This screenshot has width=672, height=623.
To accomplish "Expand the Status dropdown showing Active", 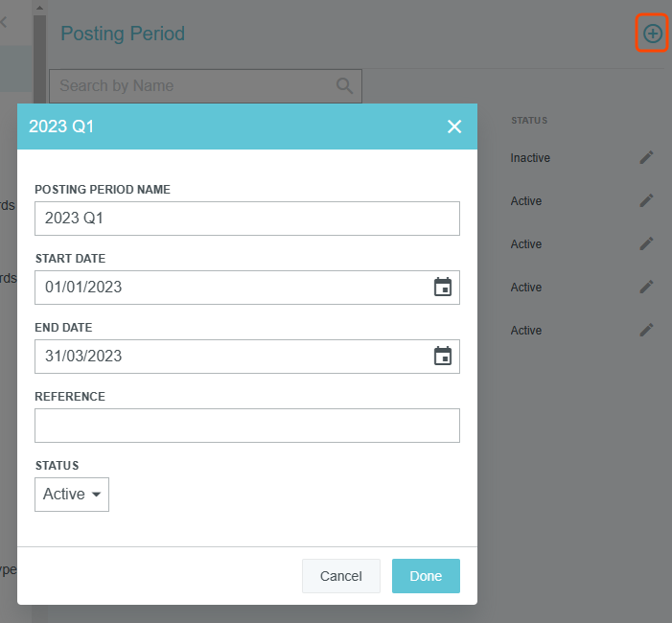I will tap(72, 495).
